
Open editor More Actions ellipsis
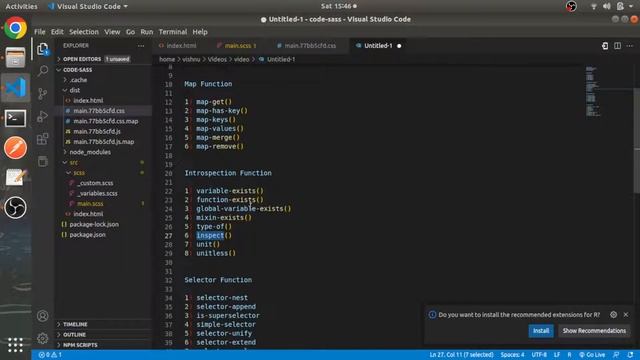coord(630,46)
